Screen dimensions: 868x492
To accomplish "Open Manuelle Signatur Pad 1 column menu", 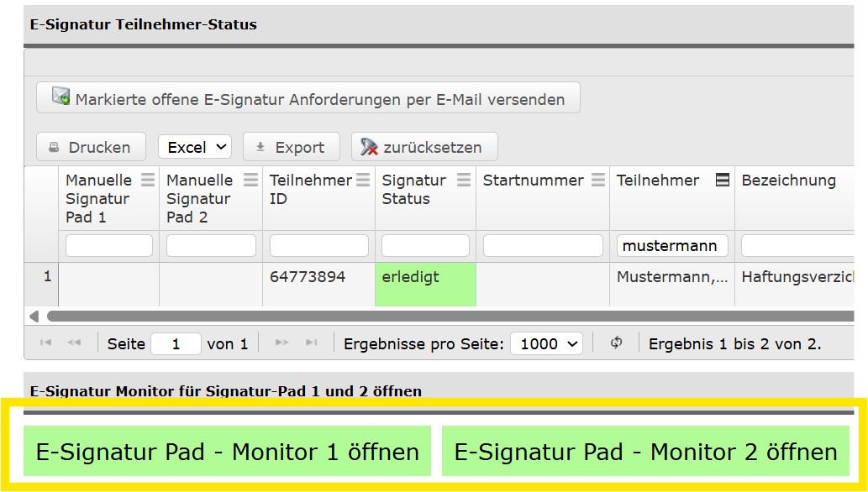I will 148,180.
